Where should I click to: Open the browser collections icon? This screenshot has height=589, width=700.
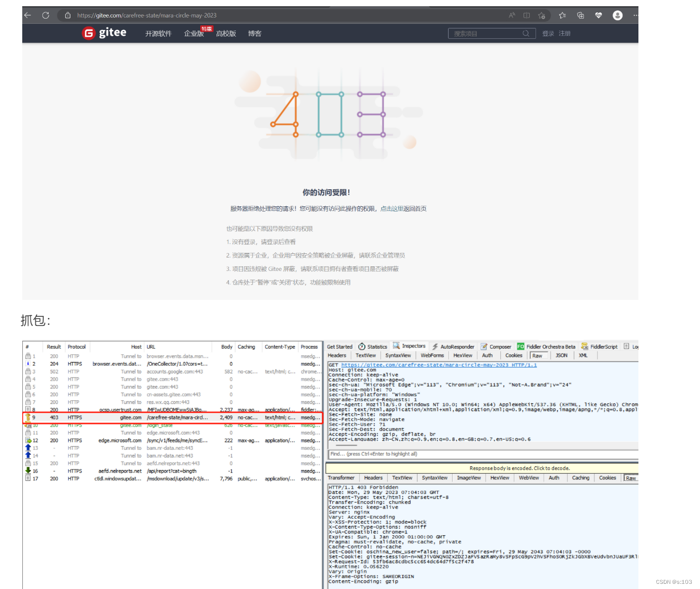point(580,16)
